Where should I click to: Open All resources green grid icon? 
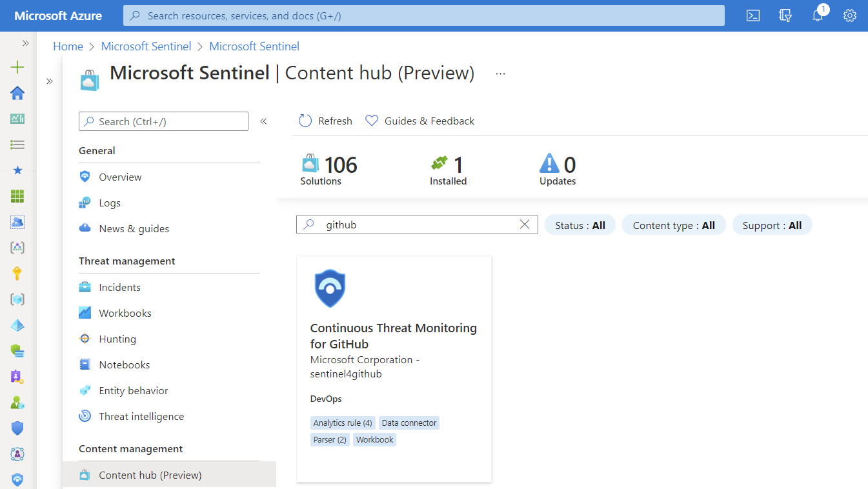[17, 196]
